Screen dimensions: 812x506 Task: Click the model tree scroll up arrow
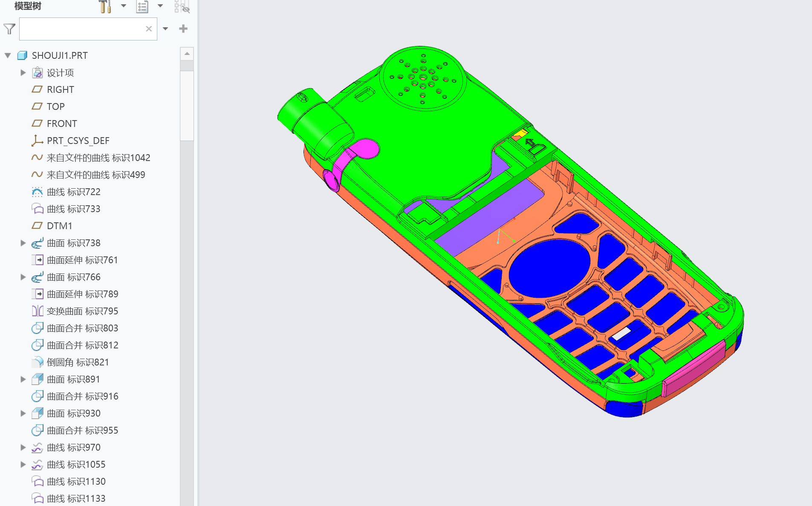[187, 54]
